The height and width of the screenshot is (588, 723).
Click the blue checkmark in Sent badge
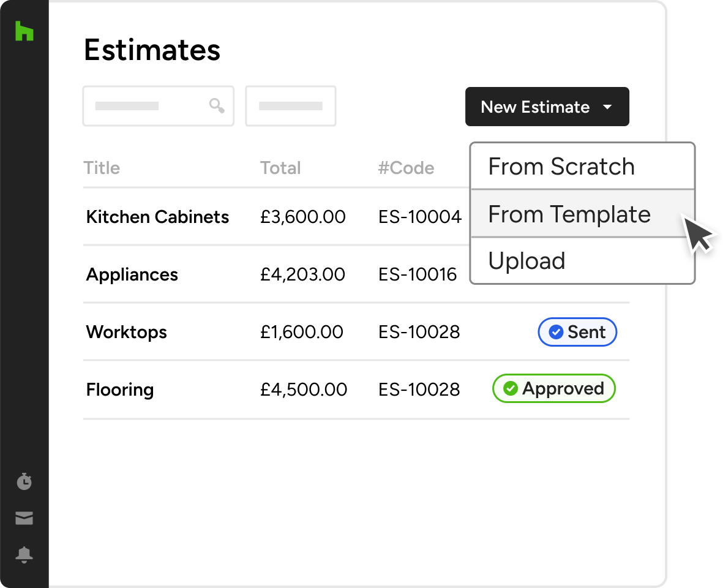(556, 332)
